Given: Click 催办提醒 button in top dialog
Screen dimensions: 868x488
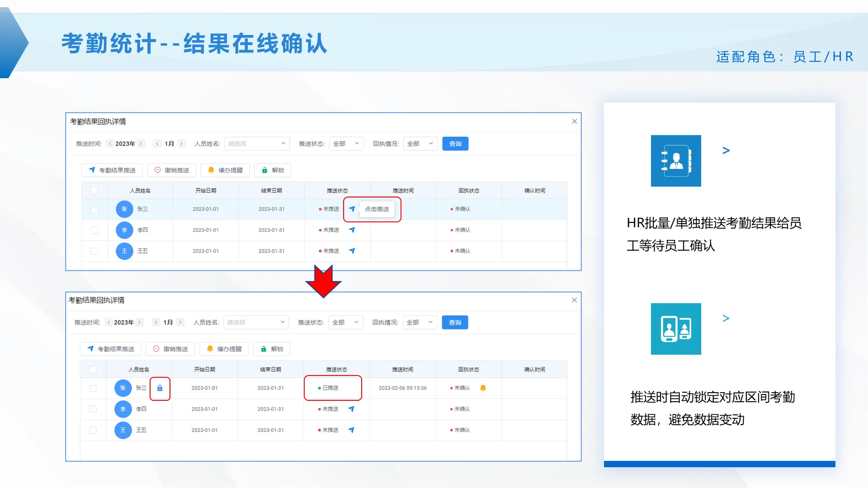Looking at the screenshot, I should point(225,170).
